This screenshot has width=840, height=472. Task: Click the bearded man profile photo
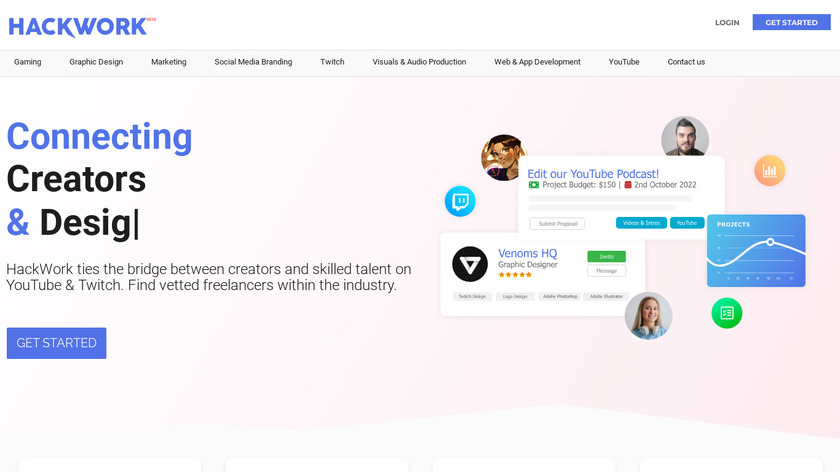point(685,138)
